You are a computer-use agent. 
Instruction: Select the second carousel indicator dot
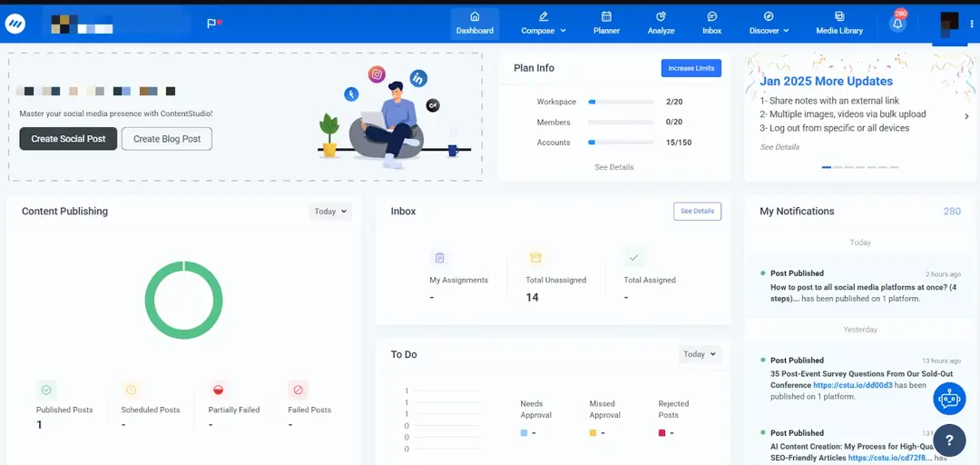(x=838, y=167)
